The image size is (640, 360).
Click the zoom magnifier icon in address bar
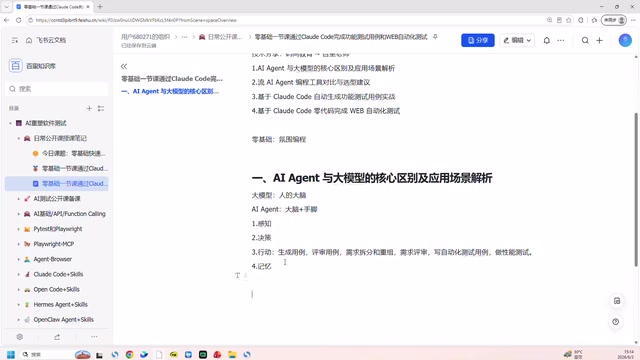(x=549, y=20)
